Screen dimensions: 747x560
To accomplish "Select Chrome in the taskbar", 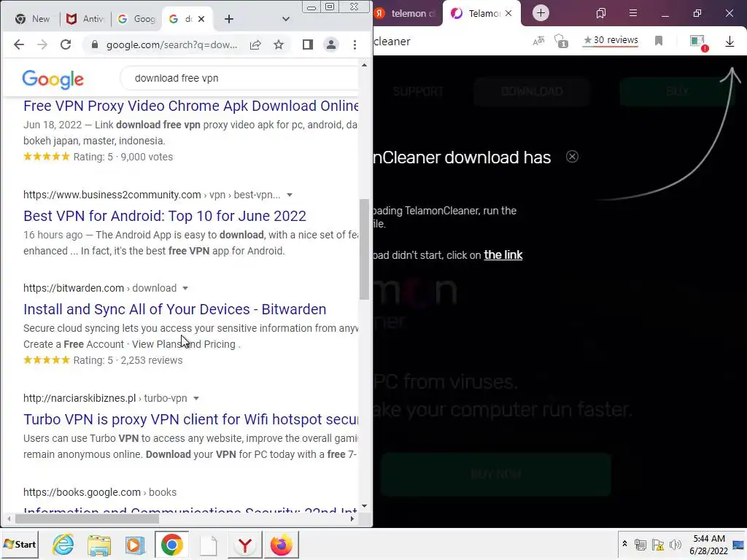I will click(x=172, y=545).
